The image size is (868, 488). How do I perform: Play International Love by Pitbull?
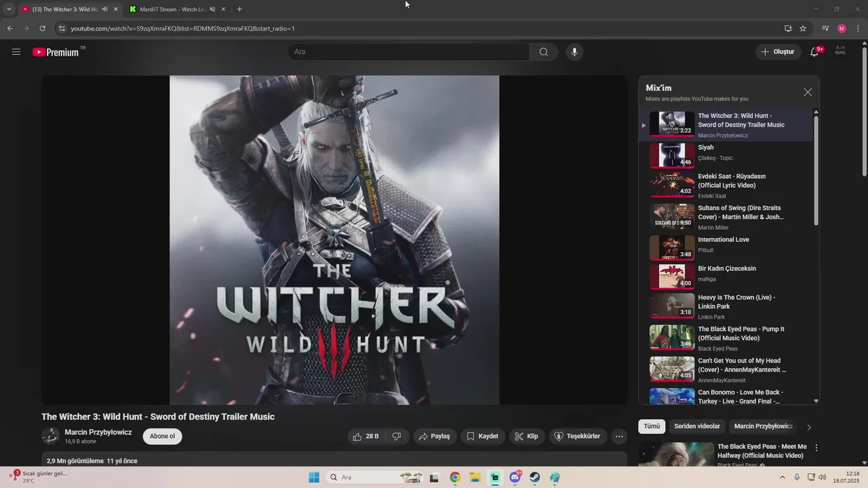pyautogui.click(x=726, y=247)
